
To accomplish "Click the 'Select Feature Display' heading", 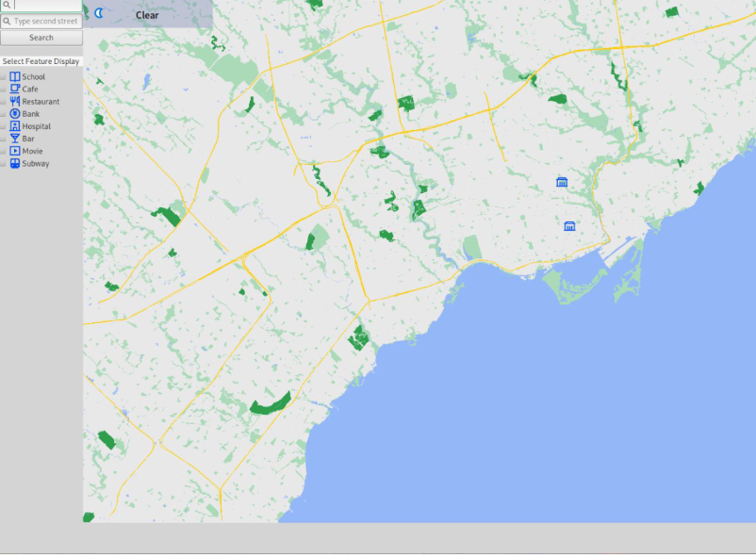I will (x=41, y=61).
